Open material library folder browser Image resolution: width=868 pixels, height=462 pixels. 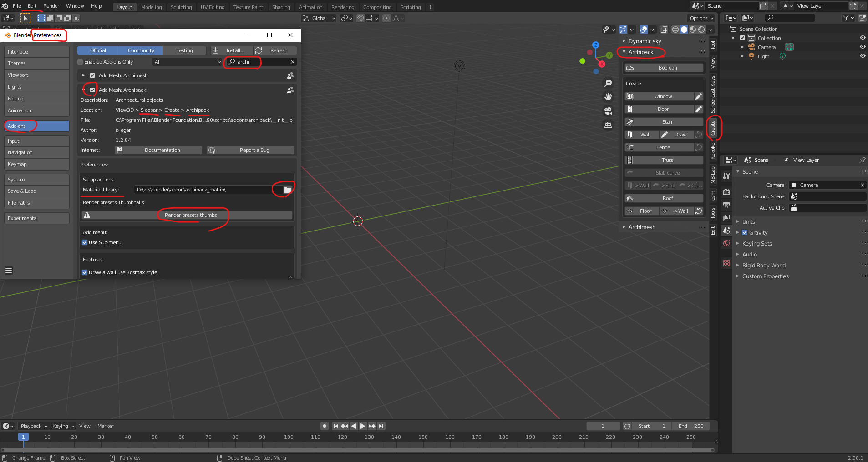click(x=288, y=190)
